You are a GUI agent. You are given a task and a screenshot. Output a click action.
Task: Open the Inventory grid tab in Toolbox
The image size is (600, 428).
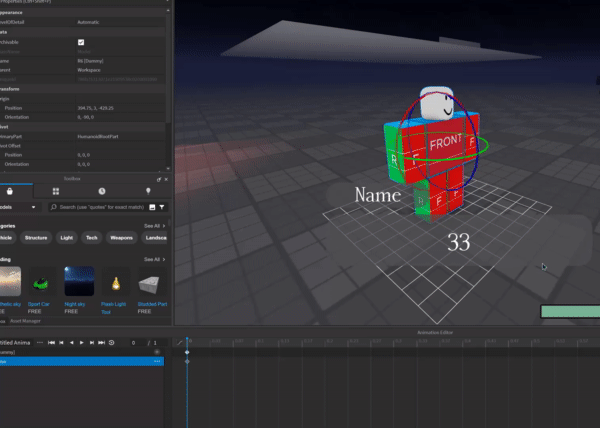point(56,191)
